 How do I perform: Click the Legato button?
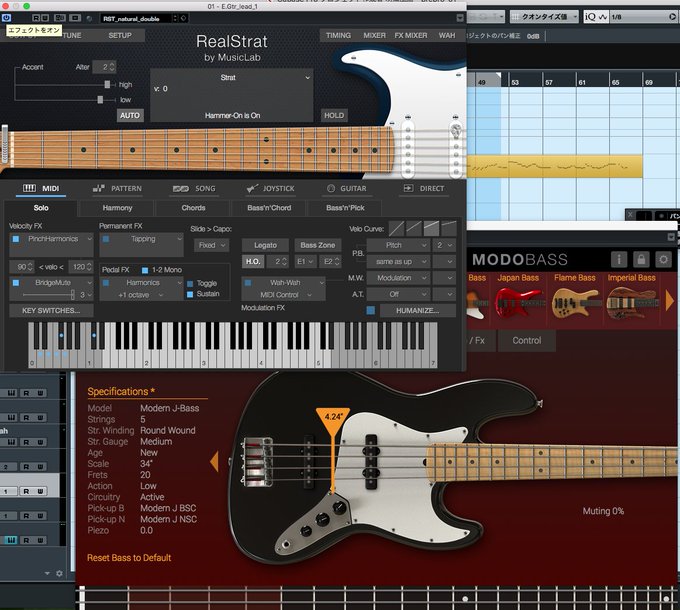coord(265,245)
